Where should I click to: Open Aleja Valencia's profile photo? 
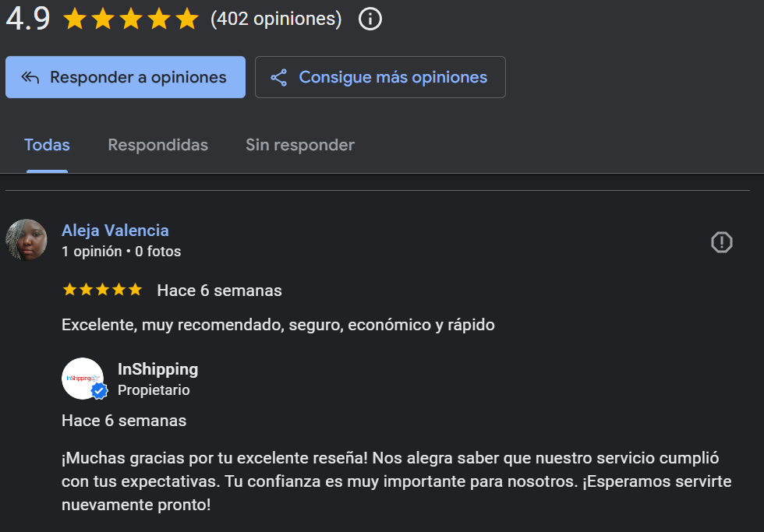[x=27, y=239]
